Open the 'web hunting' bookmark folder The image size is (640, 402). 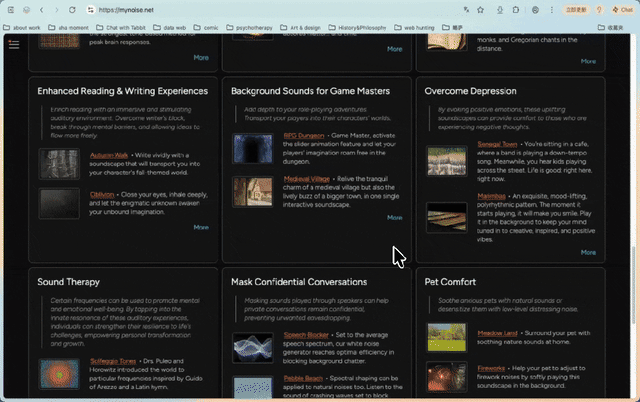(x=414, y=28)
